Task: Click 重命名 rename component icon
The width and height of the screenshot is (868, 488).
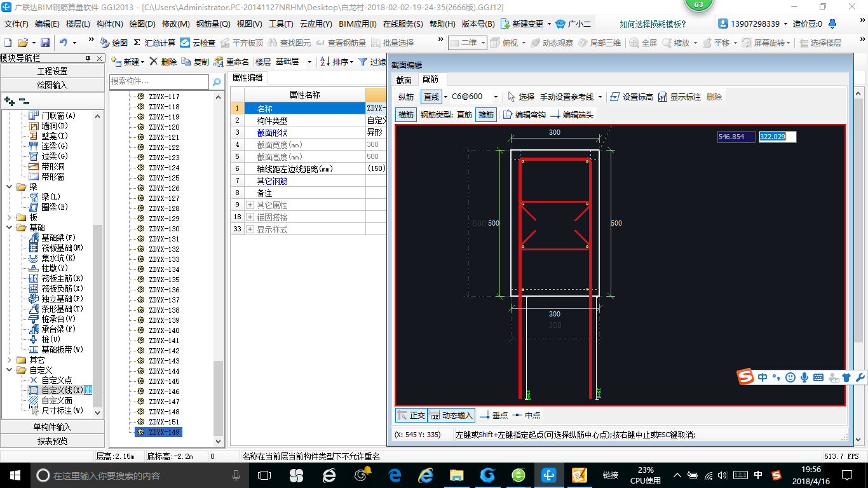Action: point(232,62)
